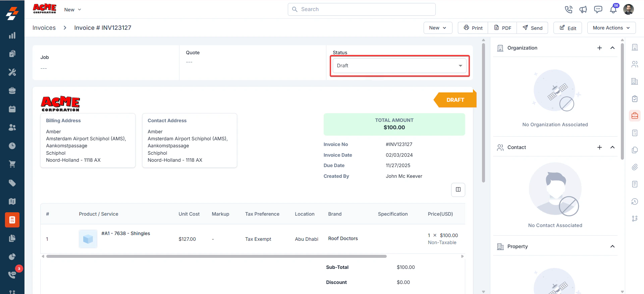
Task: Click the Shingles product thumbnail
Action: (88, 239)
